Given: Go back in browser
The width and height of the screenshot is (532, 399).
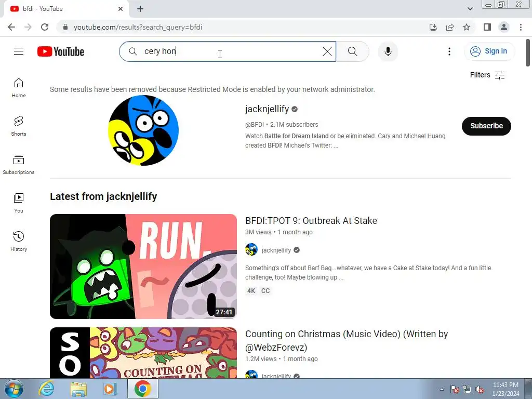Looking at the screenshot, I should click(11, 27).
